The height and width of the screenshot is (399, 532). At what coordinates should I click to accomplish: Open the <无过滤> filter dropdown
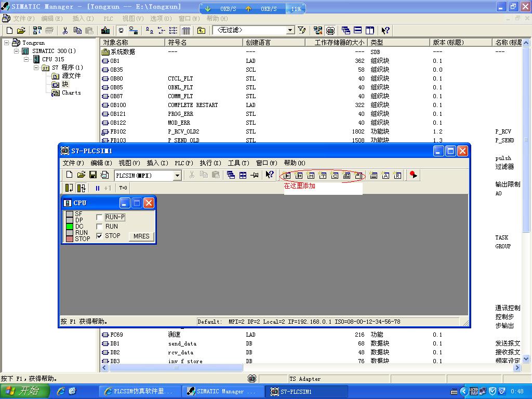(x=290, y=31)
